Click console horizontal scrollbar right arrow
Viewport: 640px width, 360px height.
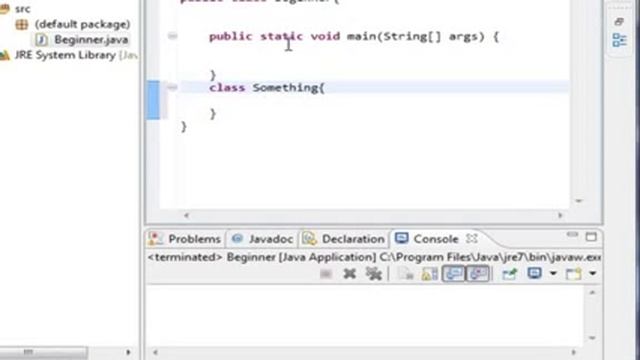coord(574,352)
